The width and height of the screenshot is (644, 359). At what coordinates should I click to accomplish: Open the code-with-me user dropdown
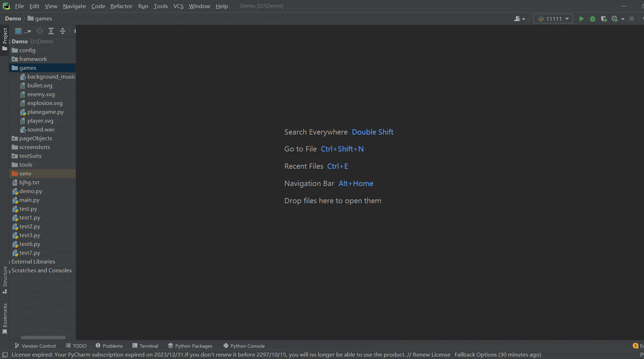[x=519, y=19]
